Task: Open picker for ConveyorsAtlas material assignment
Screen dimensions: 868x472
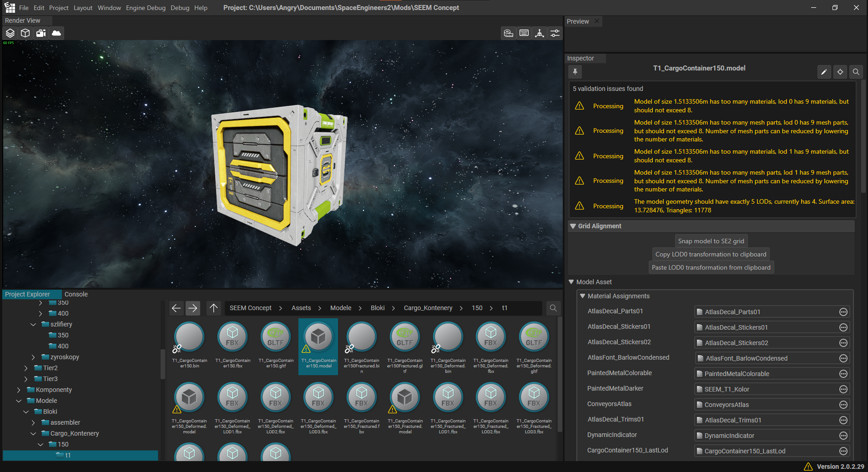Action: tap(843, 405)
